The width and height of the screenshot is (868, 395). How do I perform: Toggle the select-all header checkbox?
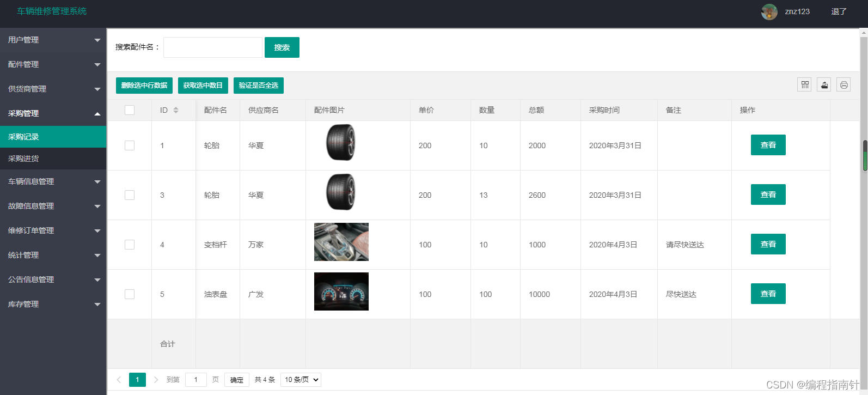click(130, 110)
